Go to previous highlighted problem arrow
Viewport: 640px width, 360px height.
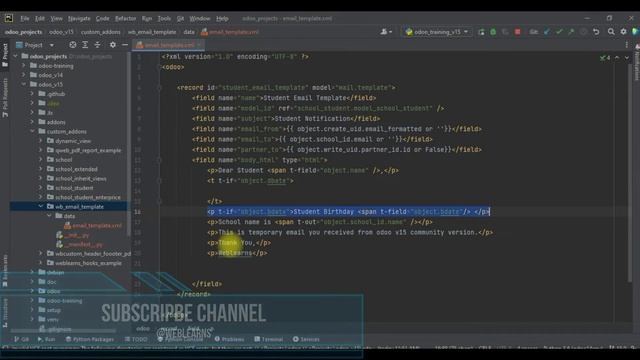click(617, 58)
